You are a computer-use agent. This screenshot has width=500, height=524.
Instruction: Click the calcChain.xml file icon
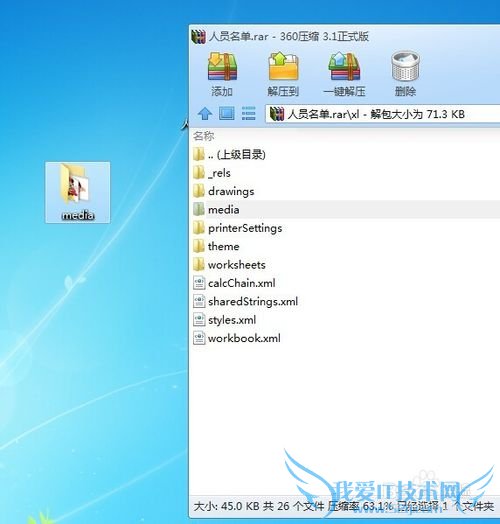(199, 283)
